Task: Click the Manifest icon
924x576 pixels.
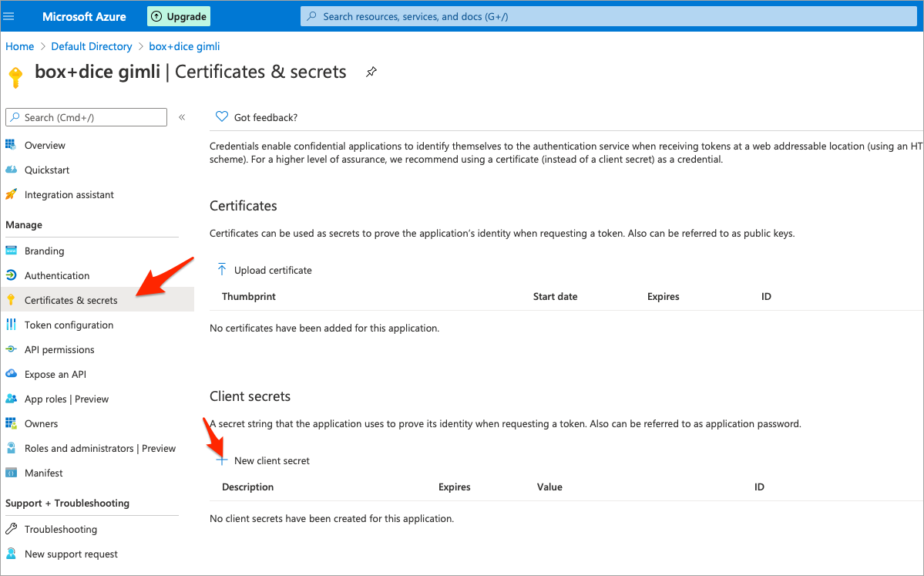Action: point(11,473)
